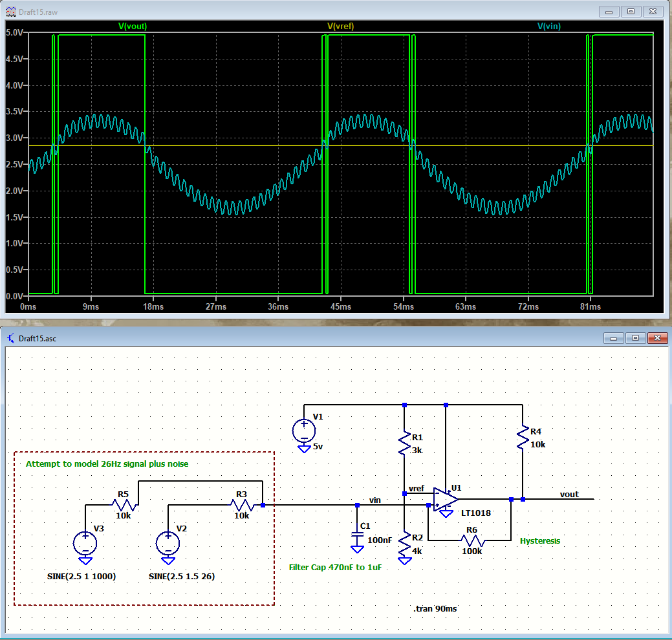Select sine source V2 symbol
This screenshot has height=640, width=672.
coord(168,543)
